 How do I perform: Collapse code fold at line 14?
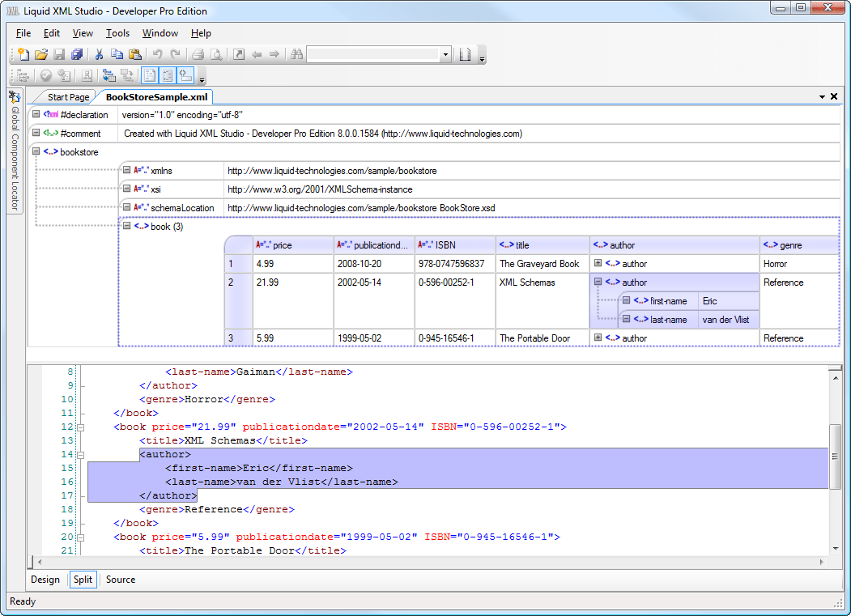point(81,455)
